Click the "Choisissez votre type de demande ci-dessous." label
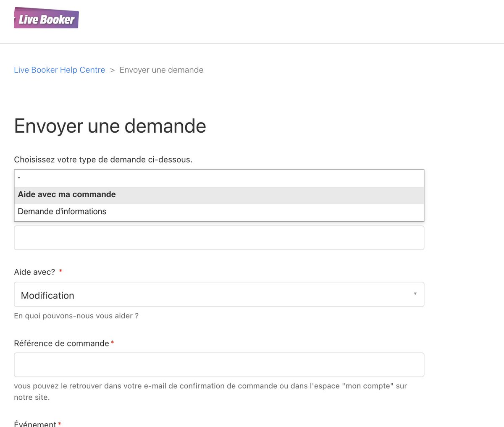This screenshot has height=427, width=504. click(103, 160)
